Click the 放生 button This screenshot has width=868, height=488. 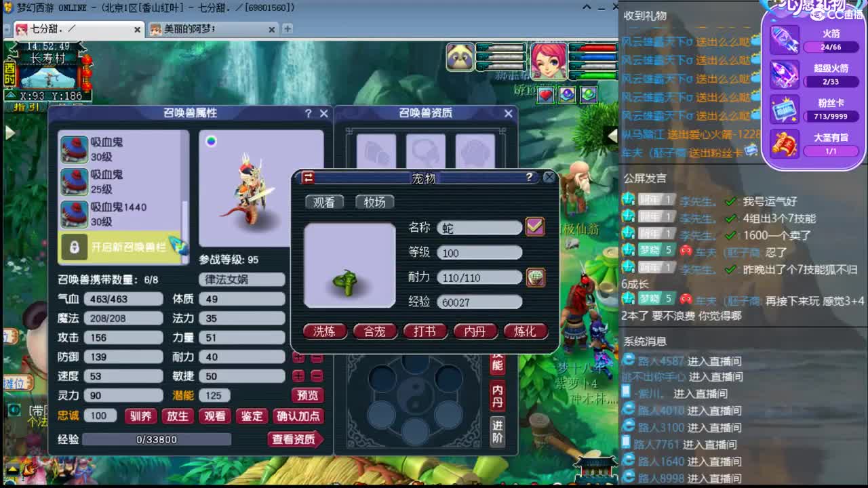pos(178,416)
